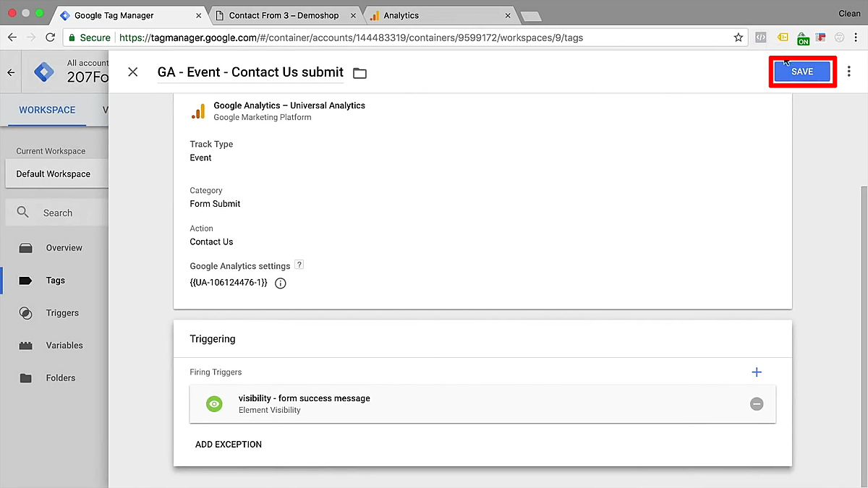Image resolution: width=868 pixels, height=488 pixels.
Task: Click the yellow tag extension icon
Action: point(783,37)
